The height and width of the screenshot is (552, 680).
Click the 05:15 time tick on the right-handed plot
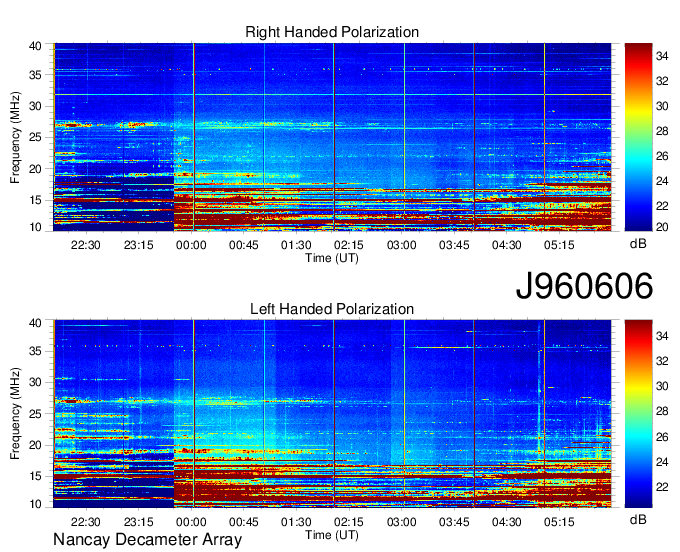pos(559,245)
